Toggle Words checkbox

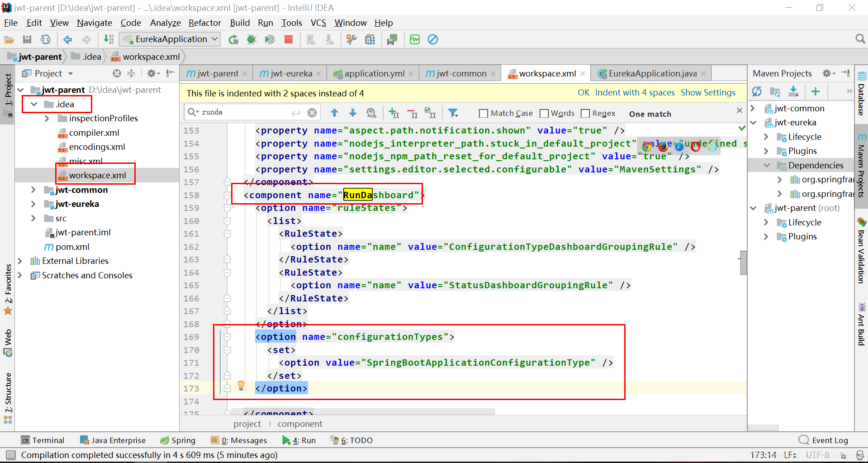tap(544, 113)
